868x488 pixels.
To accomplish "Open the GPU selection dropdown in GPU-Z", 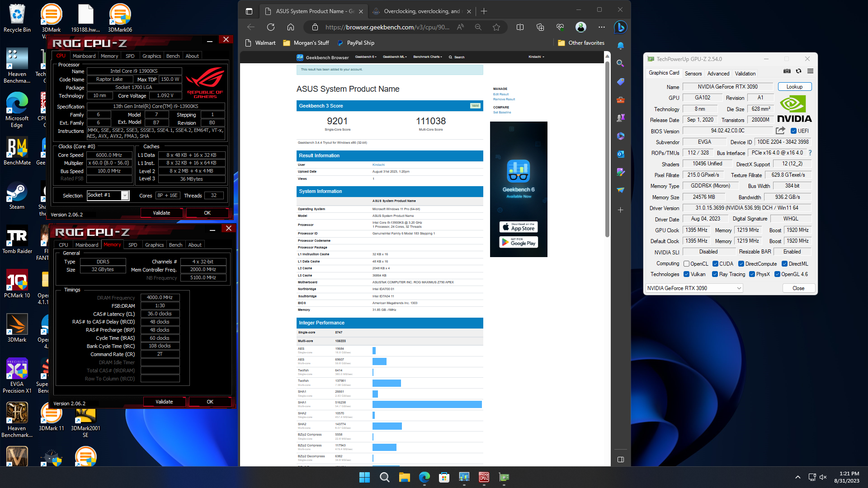I will pyautogui.click(x=694, y=288).
